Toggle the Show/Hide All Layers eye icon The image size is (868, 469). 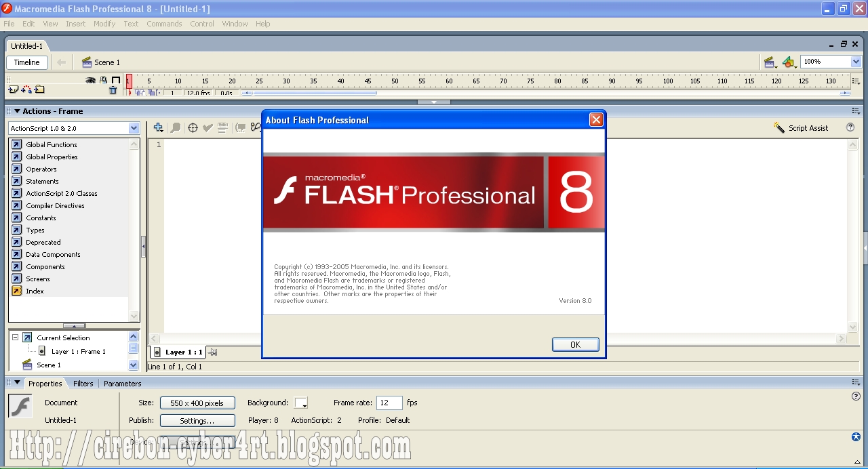click(91, 80)
